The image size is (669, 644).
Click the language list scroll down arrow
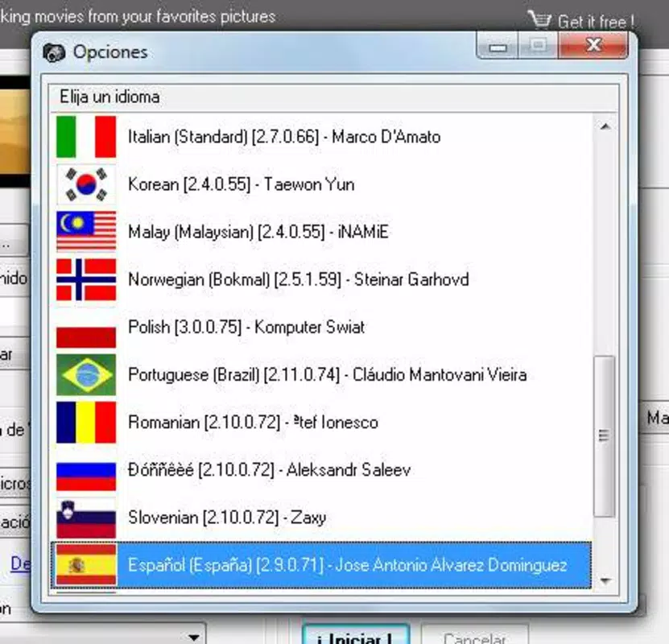(x=605, y=580)
